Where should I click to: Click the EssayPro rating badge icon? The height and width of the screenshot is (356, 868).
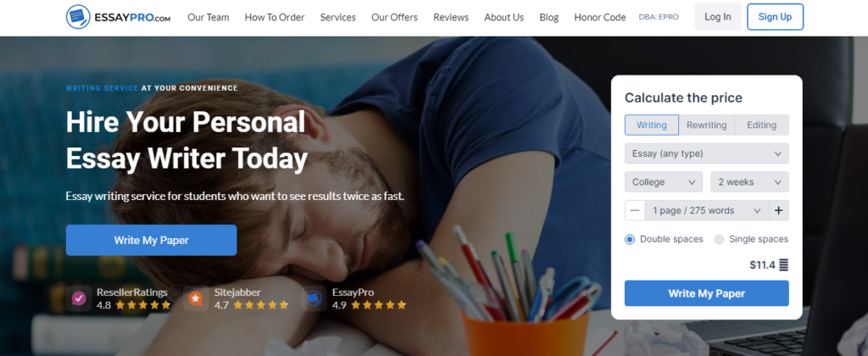(314, 298)
